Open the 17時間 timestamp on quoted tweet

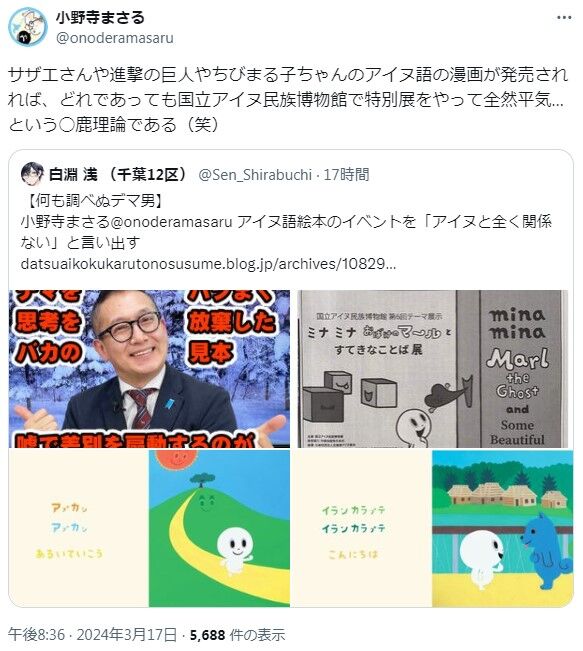tap(346, 175)
